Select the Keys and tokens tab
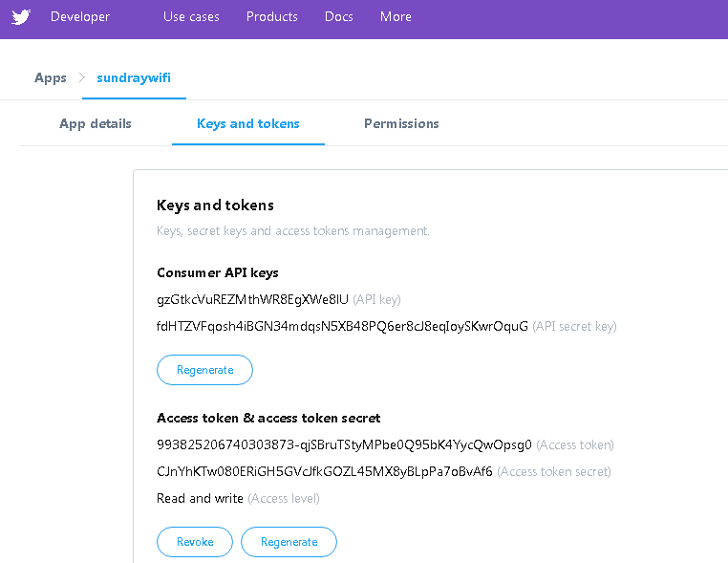This screenshot has width=728, height=563. [x=248, y=123]
